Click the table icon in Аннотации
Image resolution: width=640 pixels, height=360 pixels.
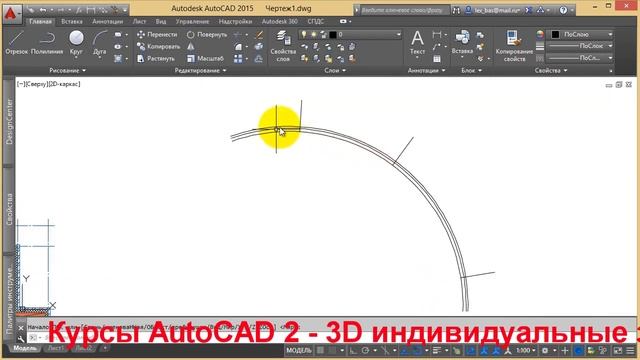point(437,59)
